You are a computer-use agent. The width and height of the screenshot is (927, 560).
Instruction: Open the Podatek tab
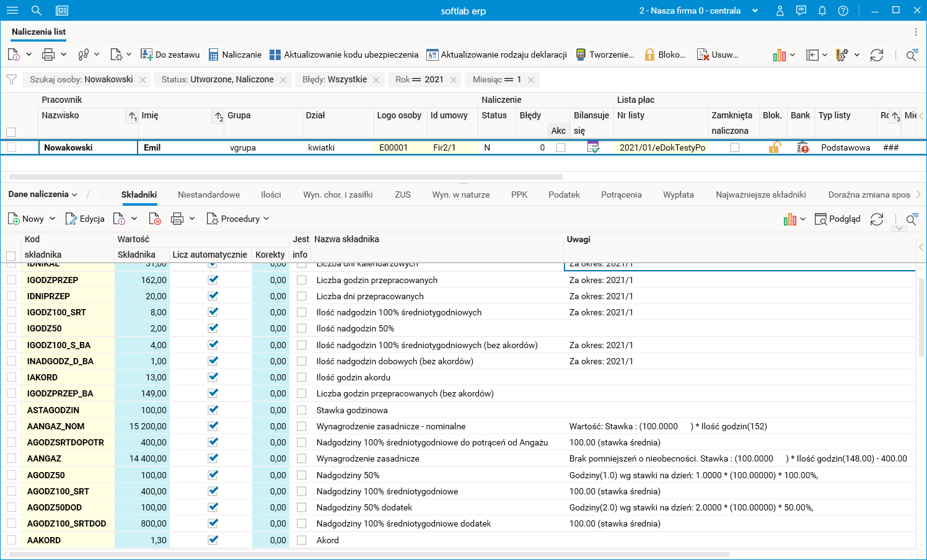pyautogui.click(x=564, y=195)
